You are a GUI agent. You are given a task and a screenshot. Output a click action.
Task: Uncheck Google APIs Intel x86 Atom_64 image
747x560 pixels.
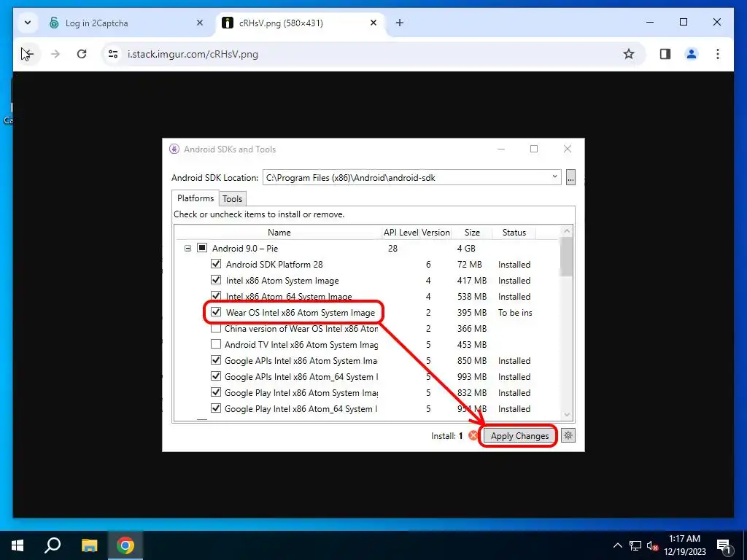click(x=216, y=376)
